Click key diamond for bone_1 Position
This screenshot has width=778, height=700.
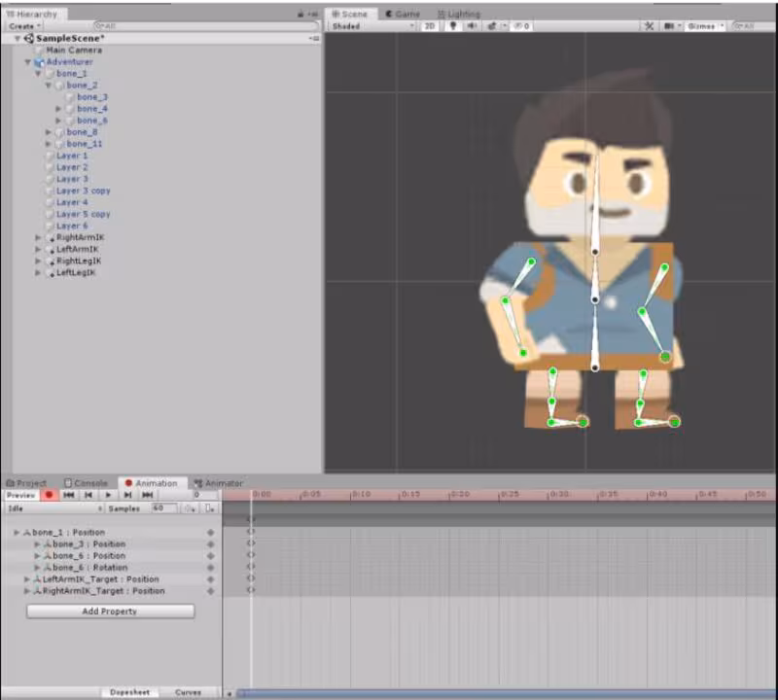[211, 533]
